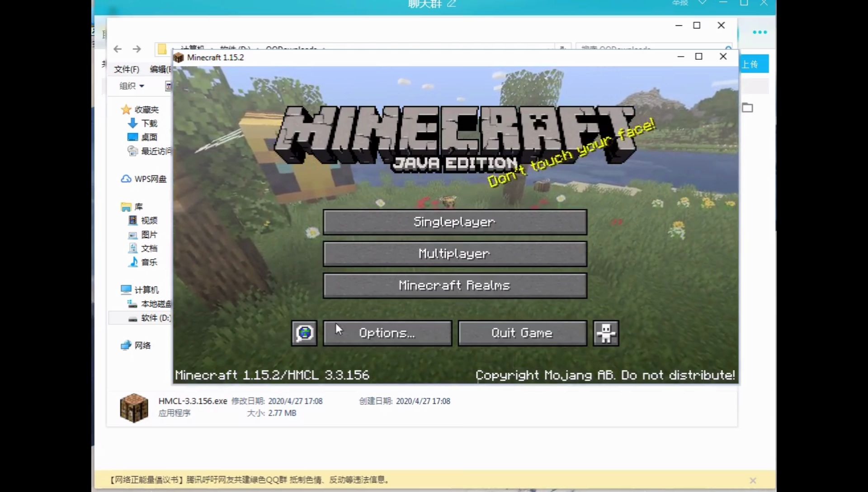The height and width of the screenshot is (492, 868).
Task: Quit Game from the title screen
Action: (x=522, y=333)
